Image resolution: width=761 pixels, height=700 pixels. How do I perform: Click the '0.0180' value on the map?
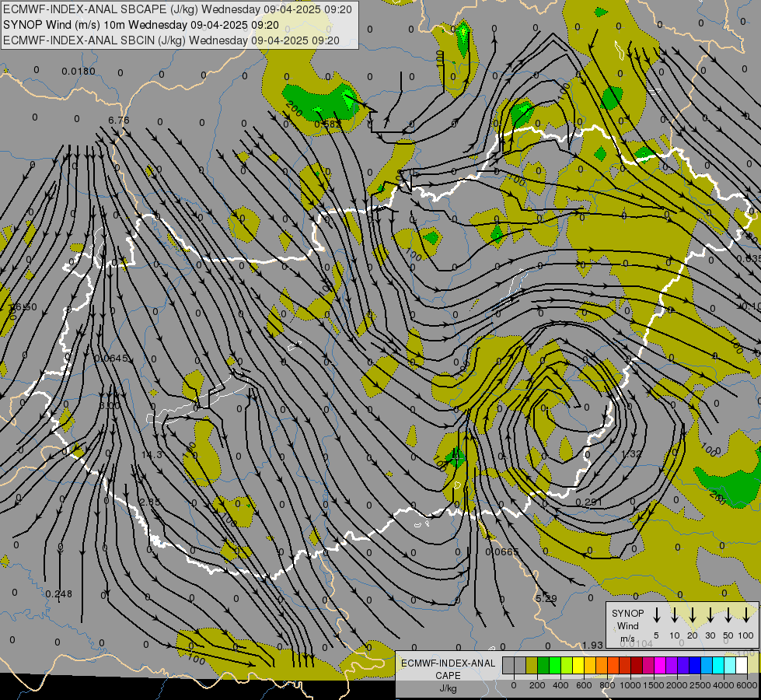point(79,72)
